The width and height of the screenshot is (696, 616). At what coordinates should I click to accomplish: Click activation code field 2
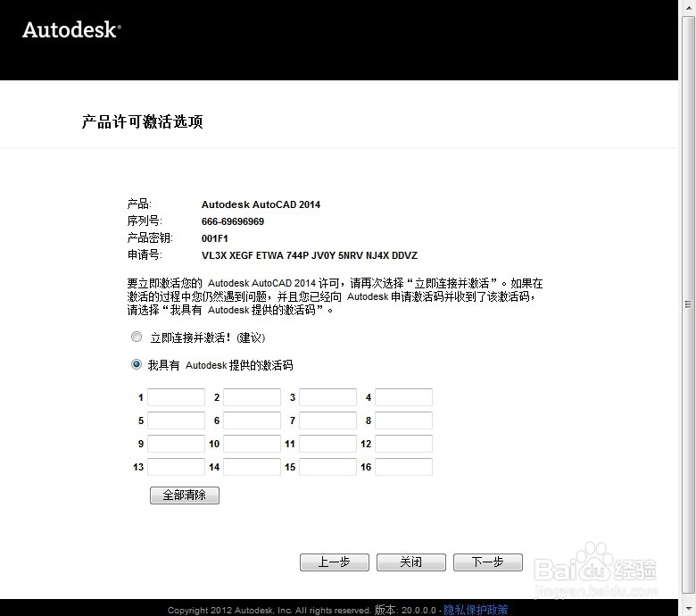pos(253,397)
